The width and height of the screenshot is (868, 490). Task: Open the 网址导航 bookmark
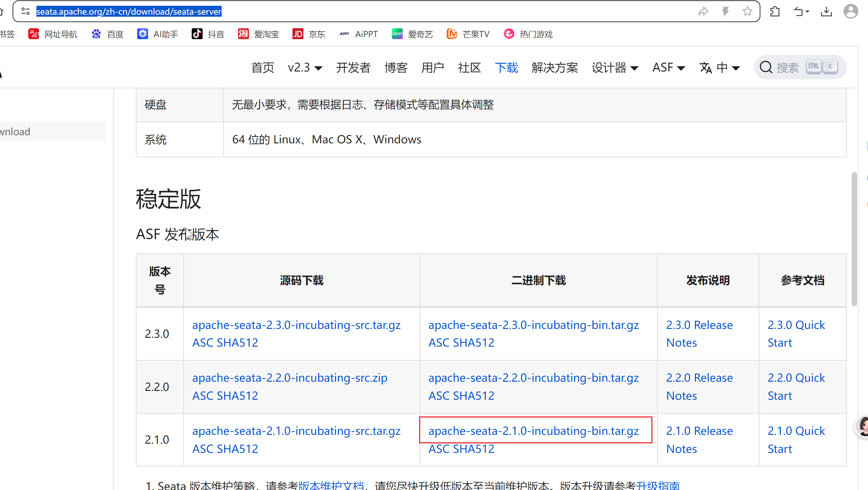tap(53, 34)
